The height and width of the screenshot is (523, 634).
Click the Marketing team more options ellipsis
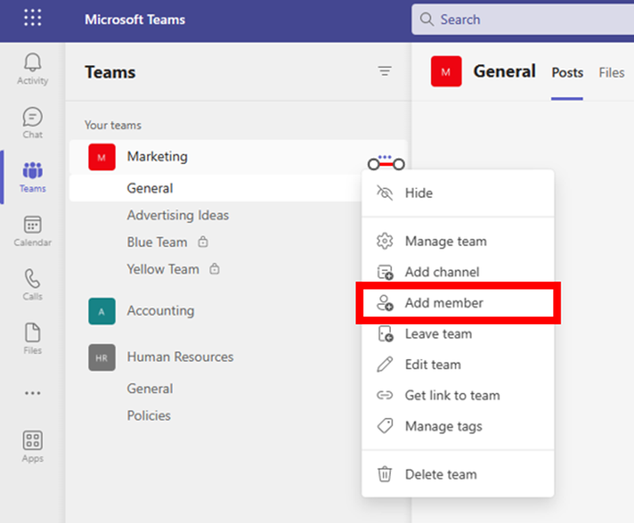click(x=385, y=157)
